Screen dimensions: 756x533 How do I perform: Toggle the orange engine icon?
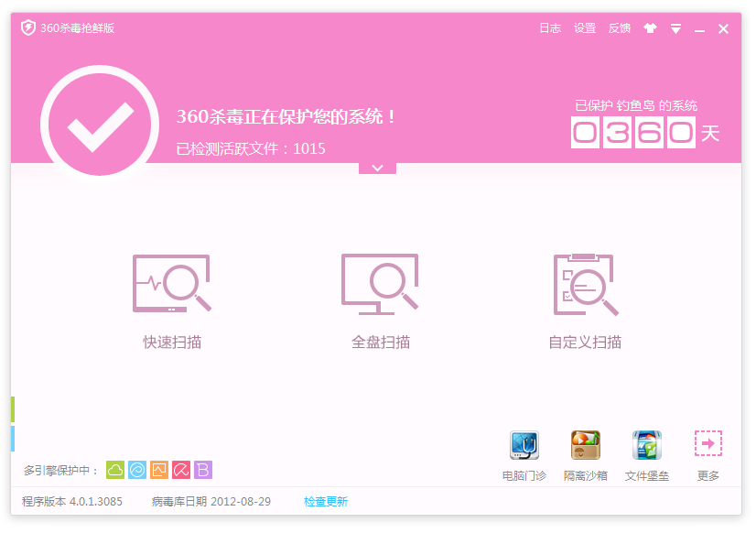[159, 470]
